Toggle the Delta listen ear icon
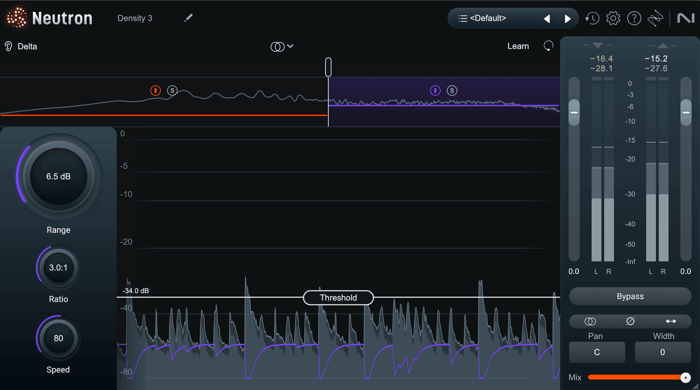The image size is (700, 390). click(x=8, y=46)
